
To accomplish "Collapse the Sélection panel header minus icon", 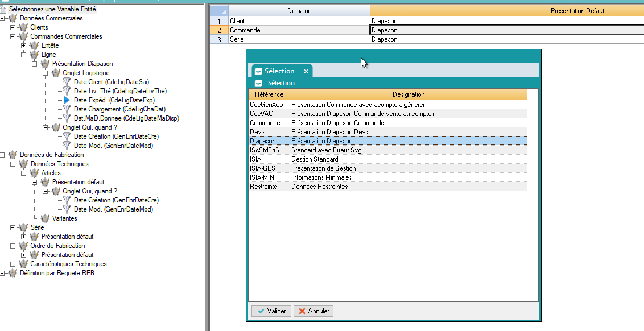I will pyautogui.click(x=258, y=83).
